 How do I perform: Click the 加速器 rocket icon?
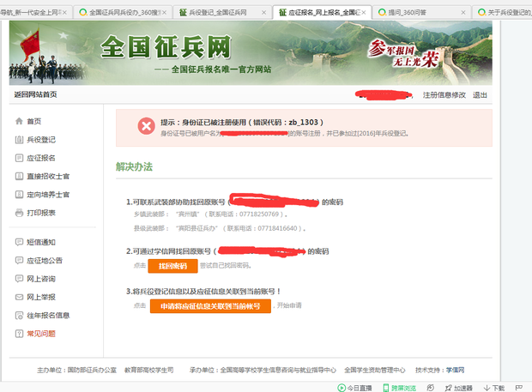[x=448, y=388]
